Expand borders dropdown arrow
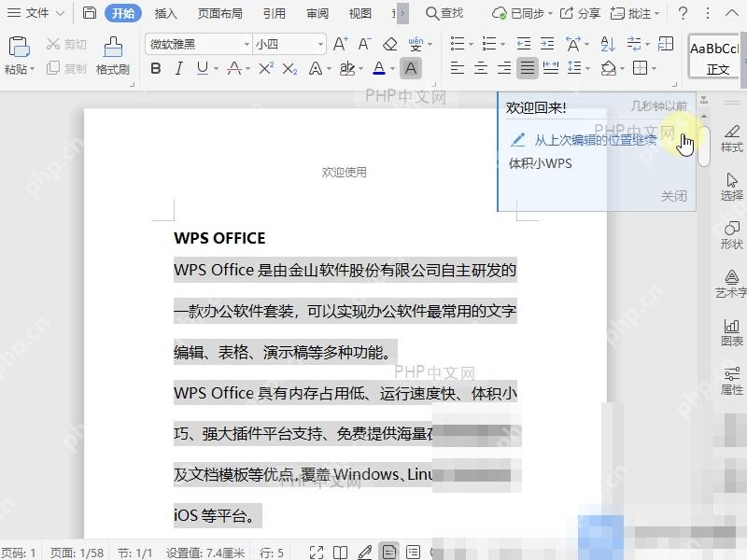Viewport: 747px width, 560px height. coord(654,68)
